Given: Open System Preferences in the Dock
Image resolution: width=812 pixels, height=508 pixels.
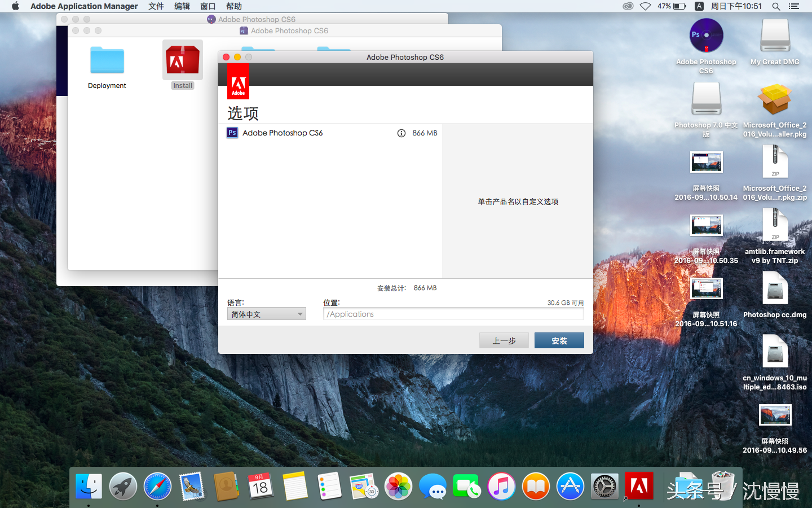Looking at the screenshot, I should point(604,486).
